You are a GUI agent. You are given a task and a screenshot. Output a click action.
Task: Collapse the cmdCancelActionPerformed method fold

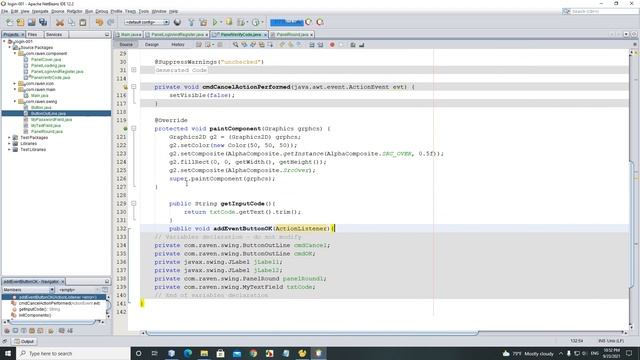coord(133,87)
